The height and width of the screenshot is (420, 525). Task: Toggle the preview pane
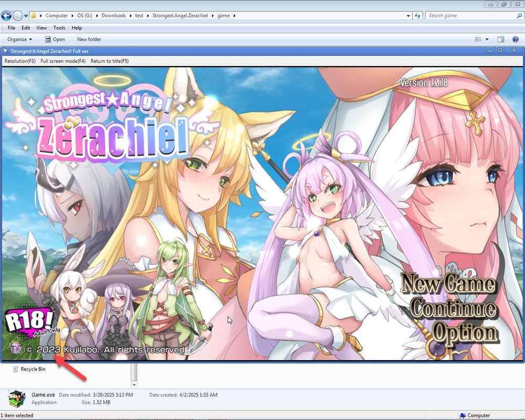[500, 39]
